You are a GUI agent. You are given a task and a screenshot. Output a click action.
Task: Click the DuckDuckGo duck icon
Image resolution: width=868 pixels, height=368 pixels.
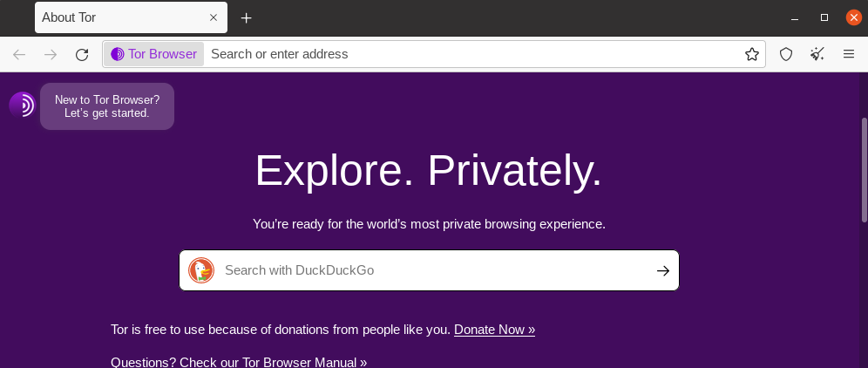201,270
